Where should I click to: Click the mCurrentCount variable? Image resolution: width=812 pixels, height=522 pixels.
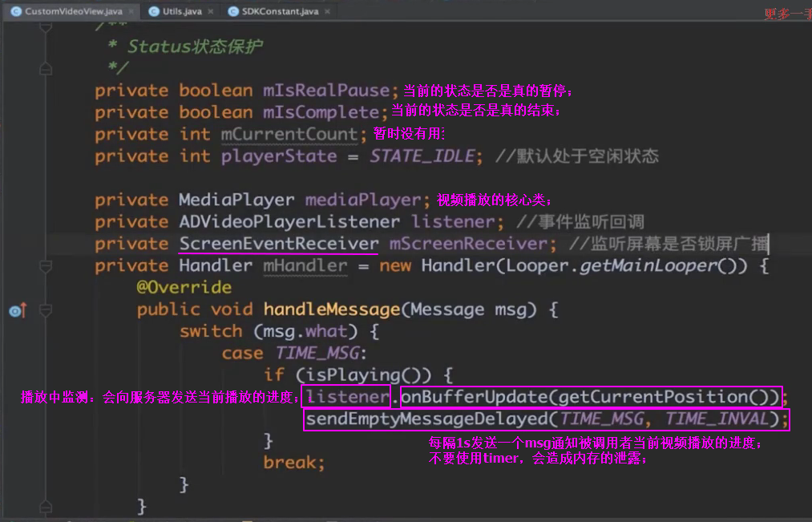pyautogui.click(x=289, y=134)
